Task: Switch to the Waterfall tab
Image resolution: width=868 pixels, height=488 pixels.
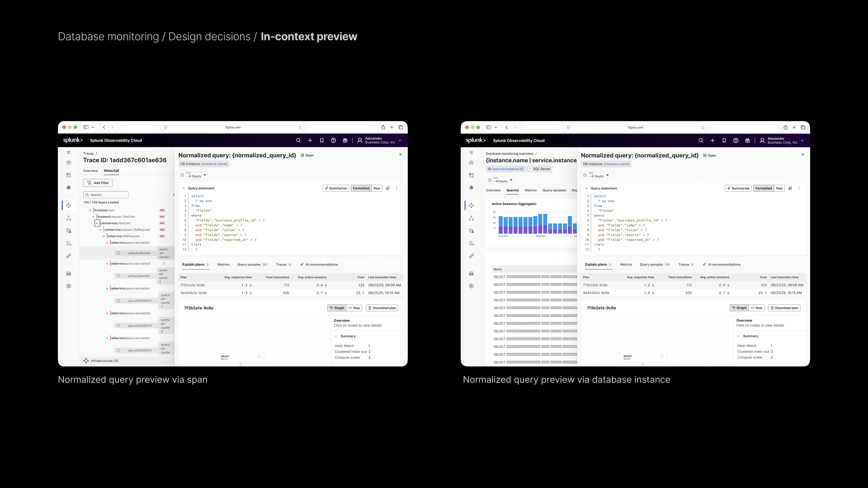Action: [x=111, y=171]
